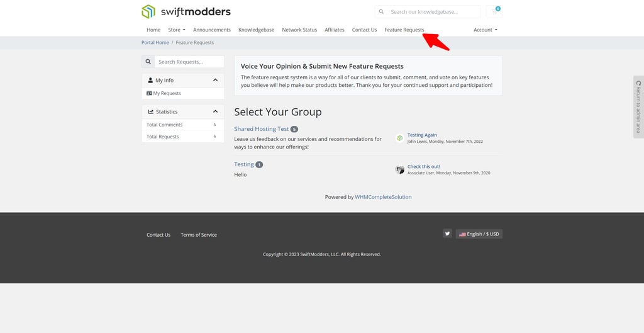644x333 pixels.
Task: Click the Twitter icon in footer
Action: coord(447,234)
